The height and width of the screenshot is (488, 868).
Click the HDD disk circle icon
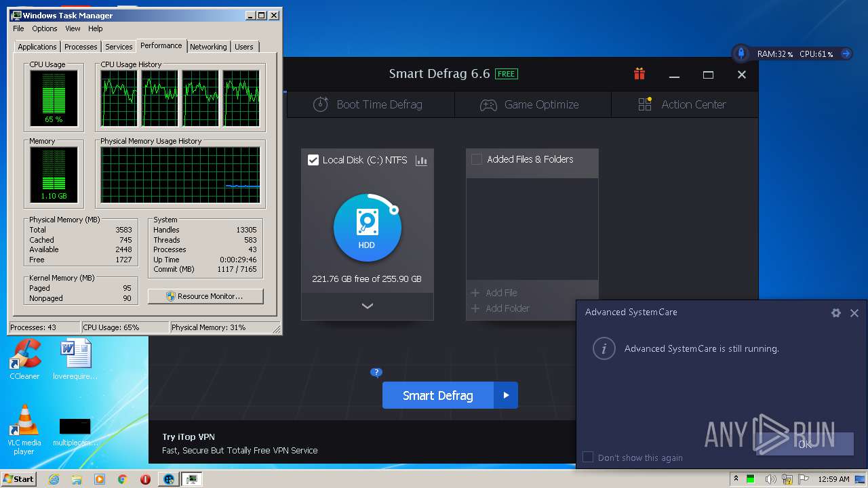tap(367, 228)
